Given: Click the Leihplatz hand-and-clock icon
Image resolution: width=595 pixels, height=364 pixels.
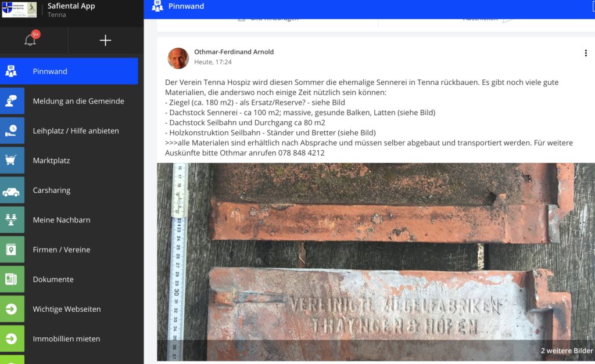Looking at the screenshot, I should [x=12, y=131].
